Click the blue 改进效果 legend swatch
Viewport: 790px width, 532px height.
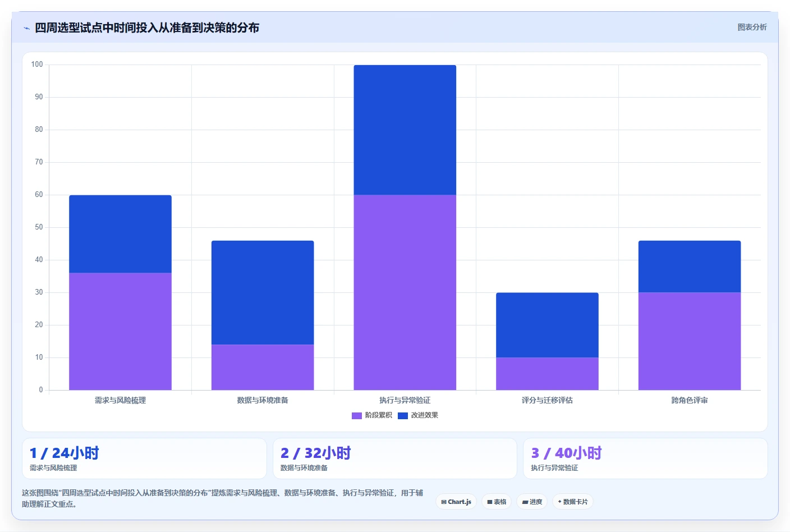pyautogui.click(x=403, y=416)
